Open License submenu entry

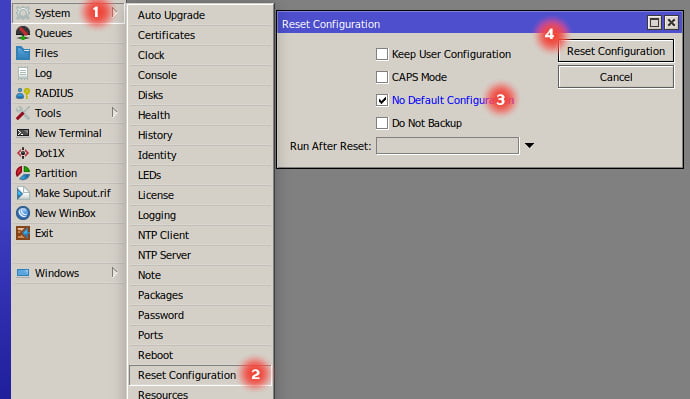click(x=201, y=195)
